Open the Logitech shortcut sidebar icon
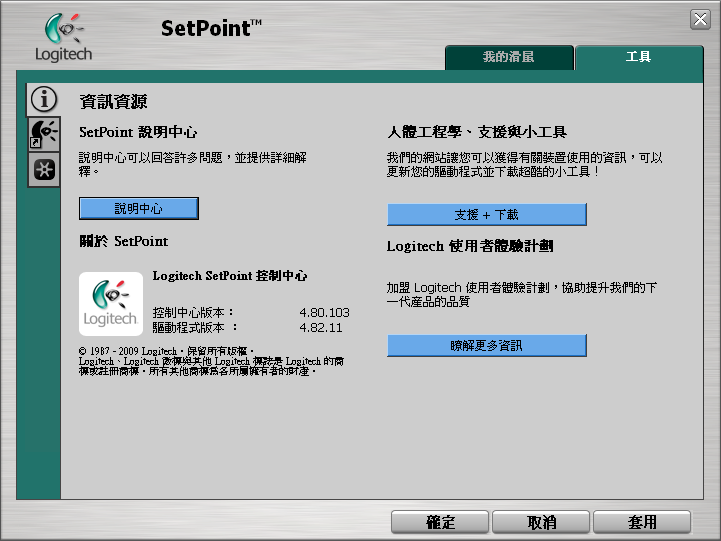The height and width of the screenshot is (541, 721). [x=44, y=134]
